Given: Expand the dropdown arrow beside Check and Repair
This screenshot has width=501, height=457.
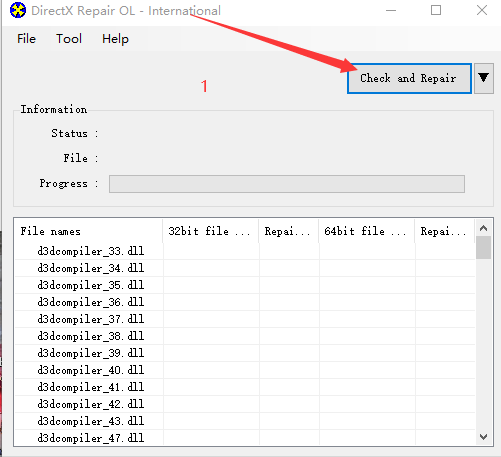Looking at the screenshot, I should click(x=484, y=78).
